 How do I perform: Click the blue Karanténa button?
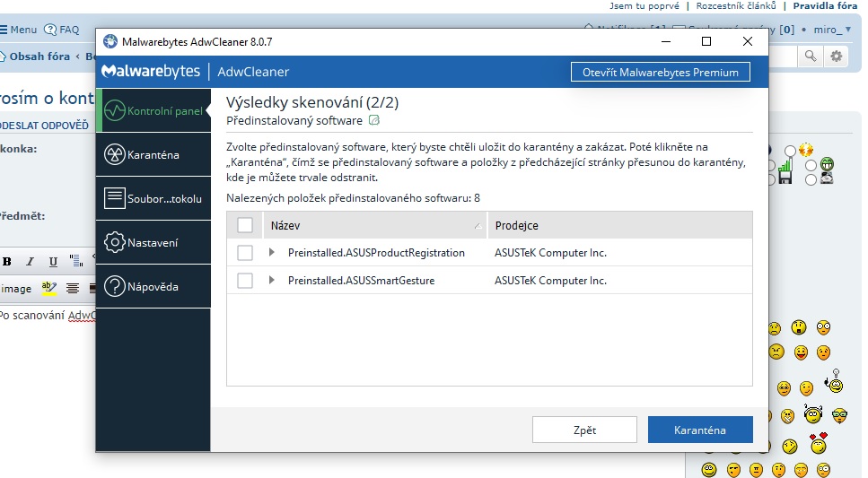click(x=699, y=430)
